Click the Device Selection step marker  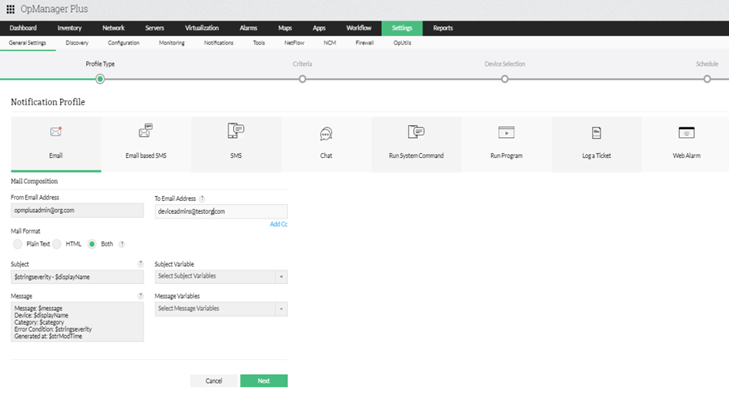click(x=504, y=79)
